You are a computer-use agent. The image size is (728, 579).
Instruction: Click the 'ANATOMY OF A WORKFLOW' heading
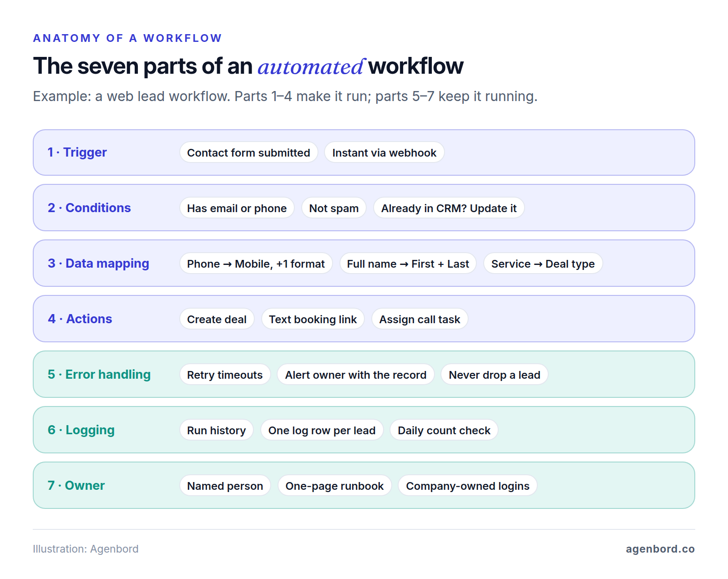coord(127,38)
